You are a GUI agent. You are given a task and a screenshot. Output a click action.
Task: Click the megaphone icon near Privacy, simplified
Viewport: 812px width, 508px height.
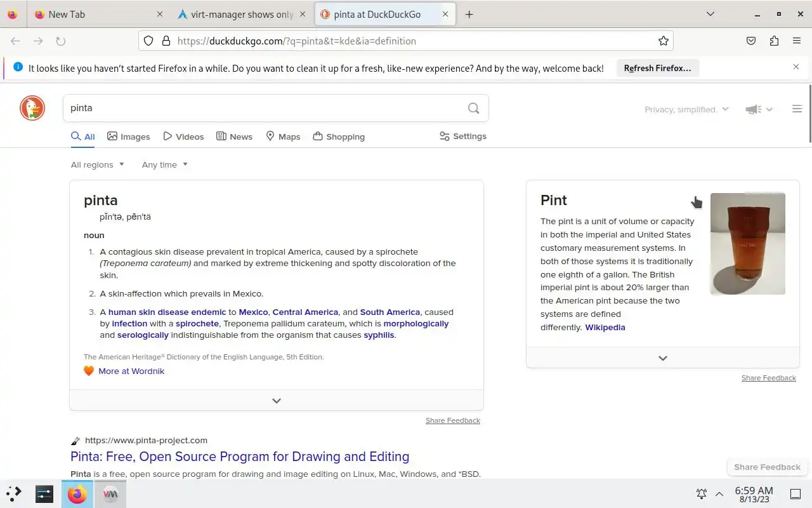(x=754, y=109)
